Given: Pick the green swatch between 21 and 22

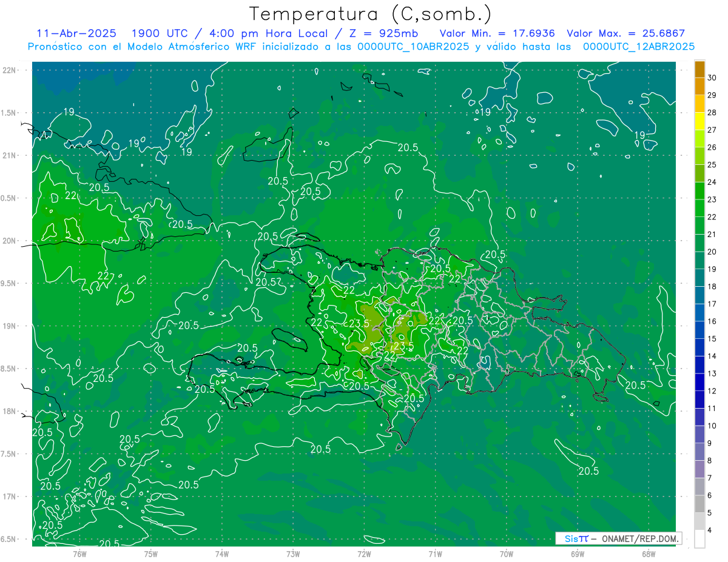Looking at the screenshot, I should tap(700, 226).
